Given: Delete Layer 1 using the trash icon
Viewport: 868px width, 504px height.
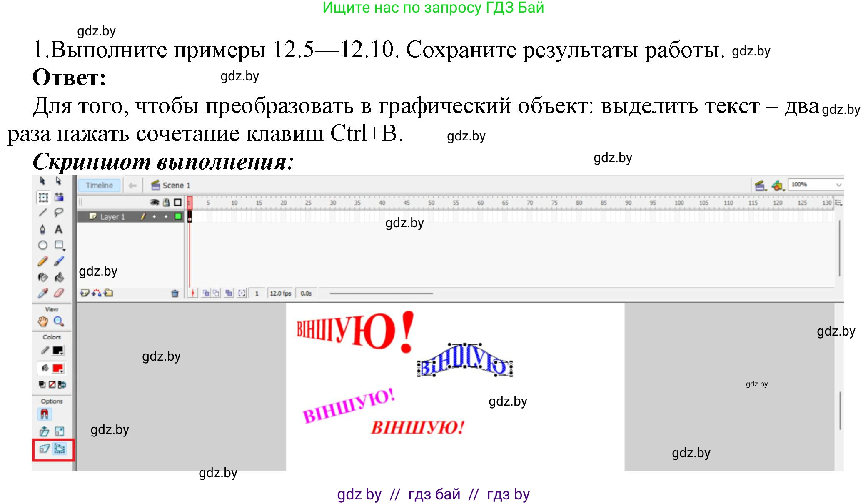Looking at the screenshot, I should [x=175, y=293].
